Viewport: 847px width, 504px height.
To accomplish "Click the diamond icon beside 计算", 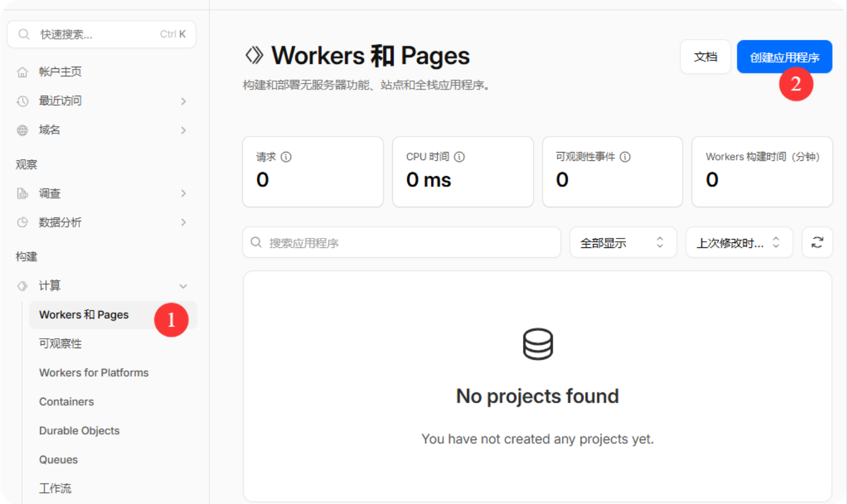I will 22,286.
